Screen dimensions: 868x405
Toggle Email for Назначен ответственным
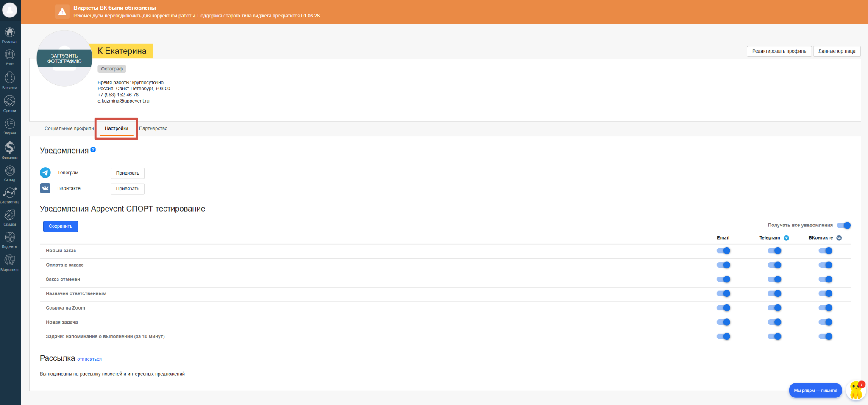coord(723,293)
